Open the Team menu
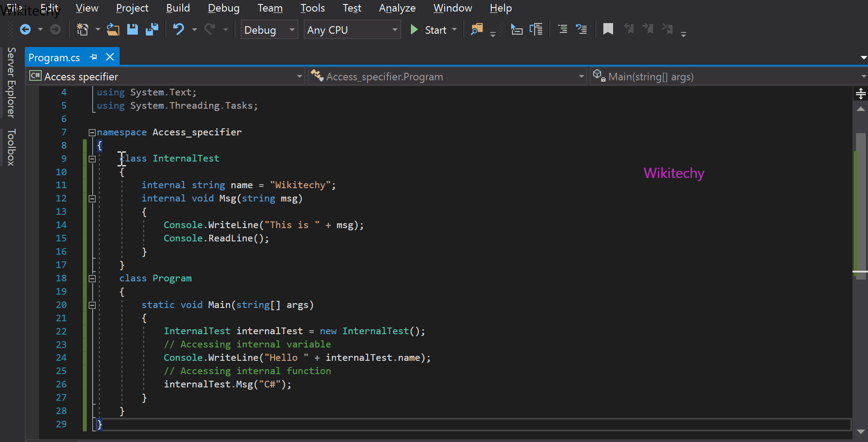 tap(270, 8)
